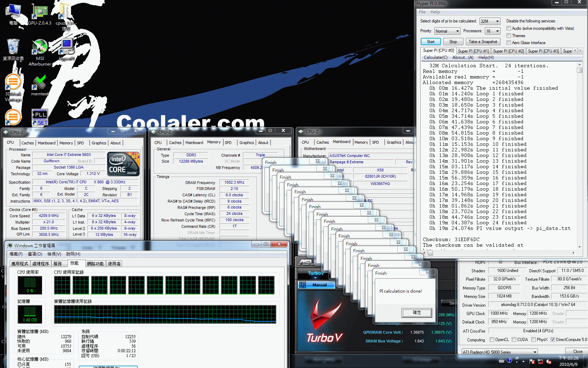Screen dimensions: 588x368
Task: Open the Action Center flag tray icon
Action: (x=532, y=361)
